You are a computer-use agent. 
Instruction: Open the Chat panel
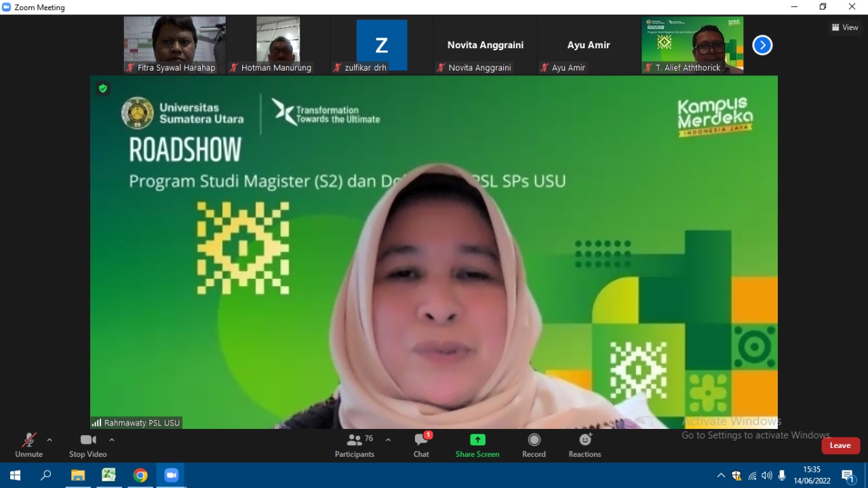(x=421, y=445)
